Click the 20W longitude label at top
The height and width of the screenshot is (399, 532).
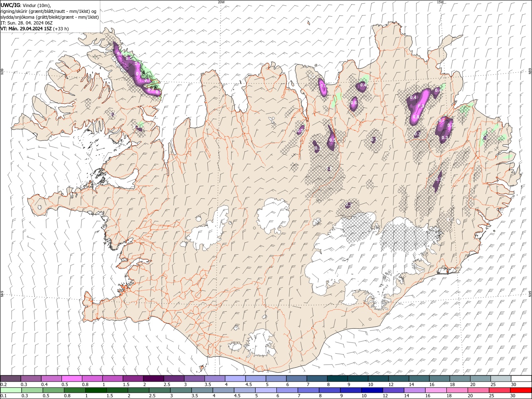(x=221, y=2)
